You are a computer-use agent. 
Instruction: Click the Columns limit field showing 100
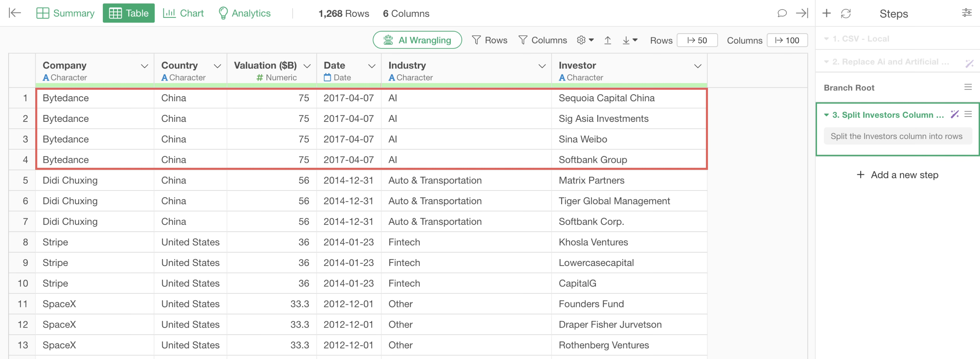pos(787,40)
